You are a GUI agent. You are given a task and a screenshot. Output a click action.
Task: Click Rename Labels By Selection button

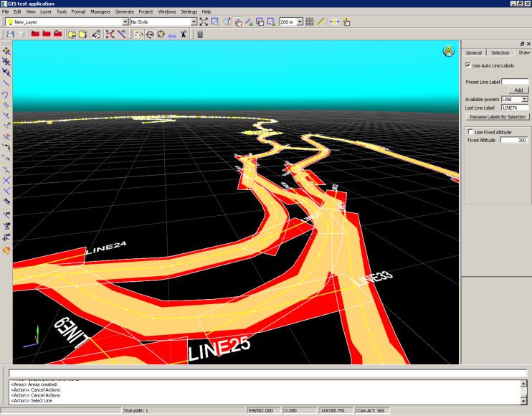pyautogui.click(x=497, y=116)
